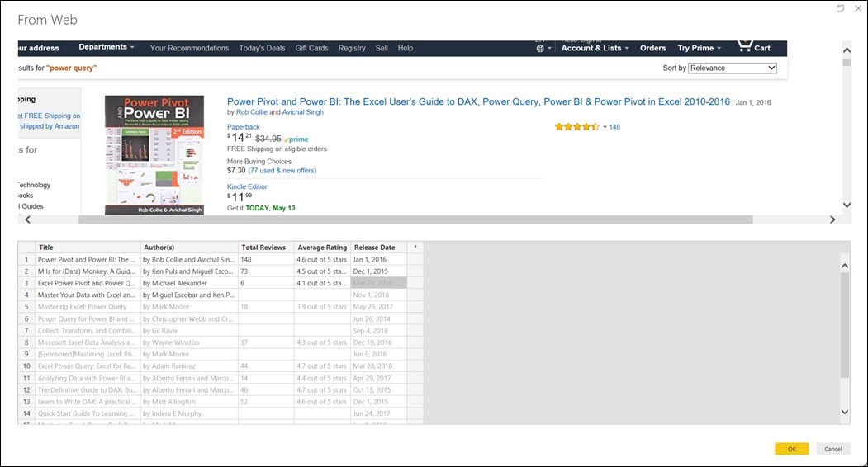Select the Average Rating column header
Screen dimensions: 868x467
[323, 248]
